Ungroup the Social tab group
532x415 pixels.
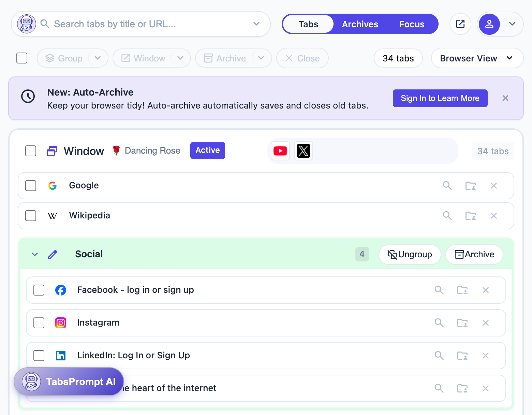[410, 255]
